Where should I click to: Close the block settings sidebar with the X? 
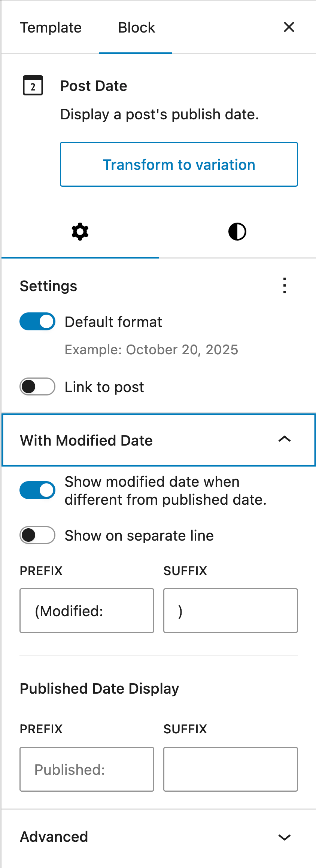click(x=289, y=27)
